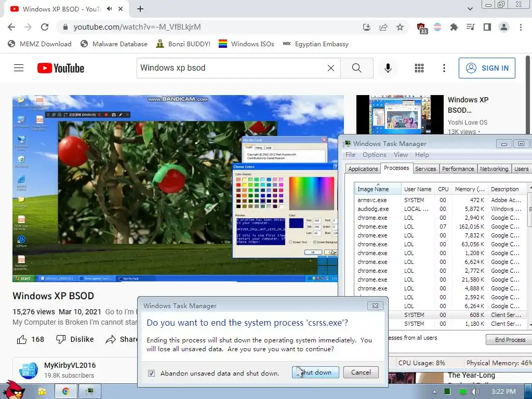This screenshot has width=532, height=399.
Task: Start voice search with the microphone
Action: (x=388, y=68)
